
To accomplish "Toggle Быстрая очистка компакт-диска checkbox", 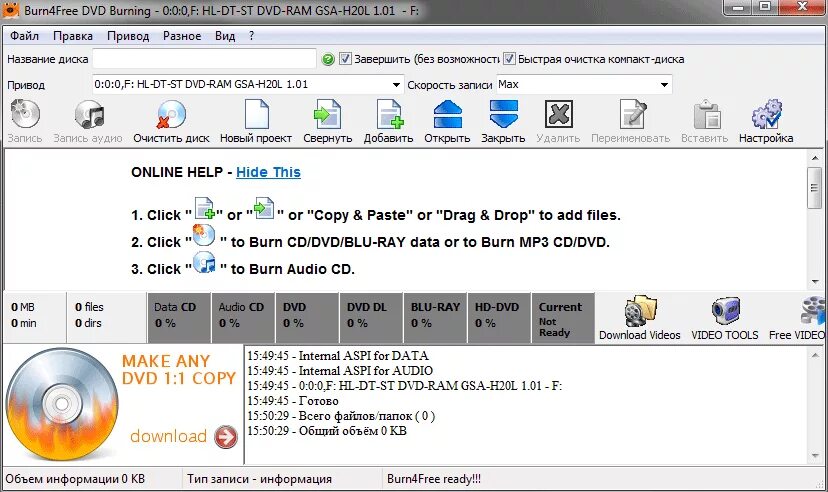I will point(509,59).
